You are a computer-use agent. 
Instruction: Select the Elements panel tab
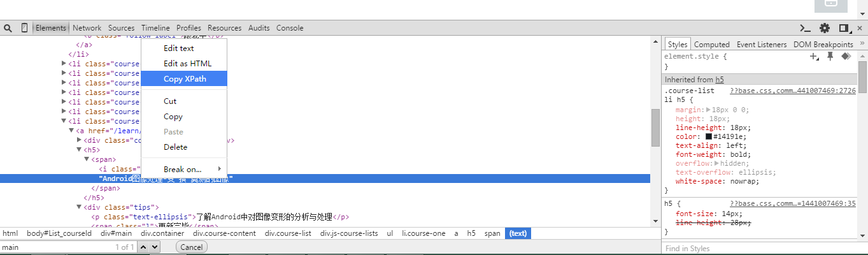[x=51, y=28]
